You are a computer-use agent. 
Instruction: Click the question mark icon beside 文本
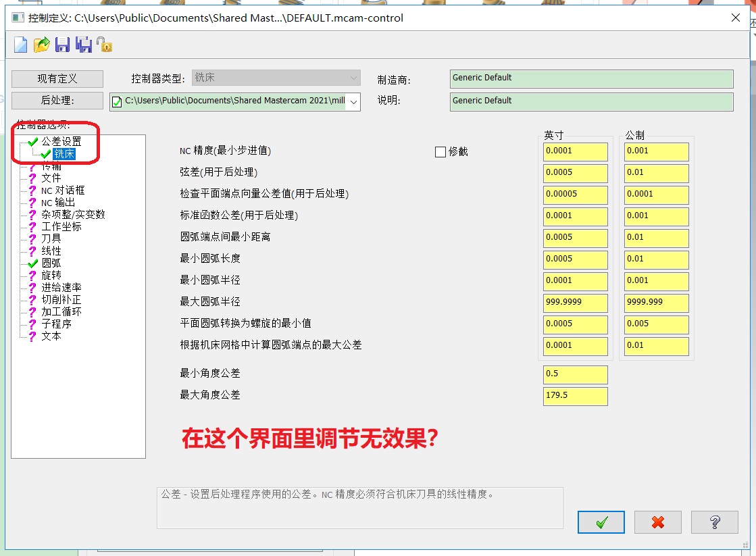pyautogui.click(x=32, y=336)
